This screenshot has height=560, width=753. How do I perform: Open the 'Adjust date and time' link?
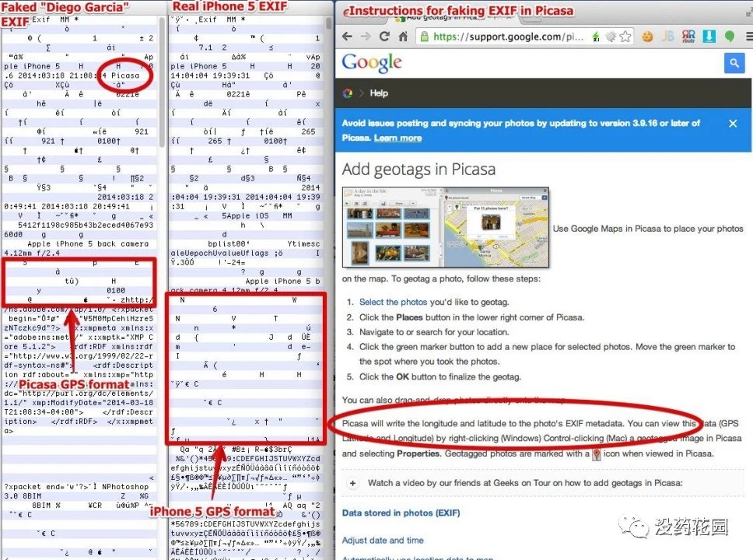pyautogui.click(x=383, y=541)
